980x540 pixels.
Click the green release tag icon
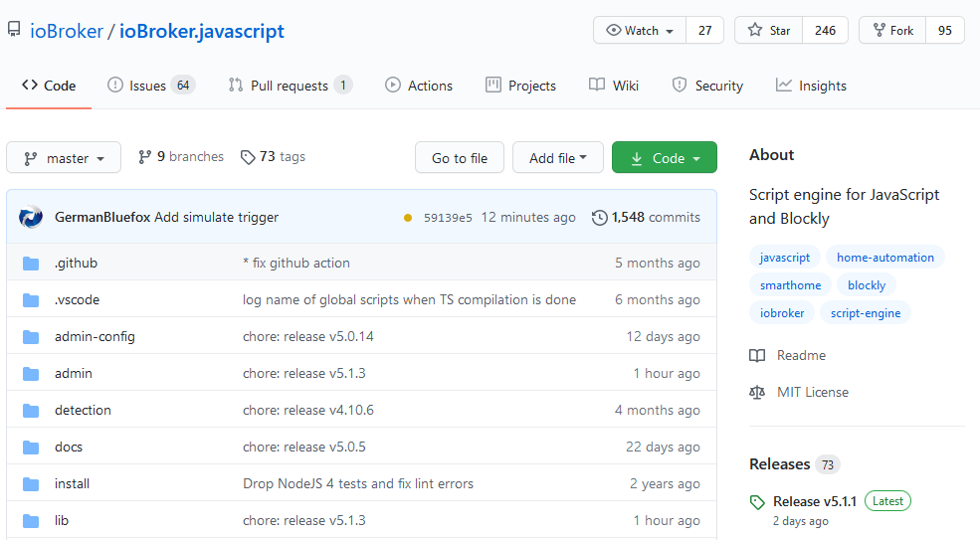pos(758,502)
